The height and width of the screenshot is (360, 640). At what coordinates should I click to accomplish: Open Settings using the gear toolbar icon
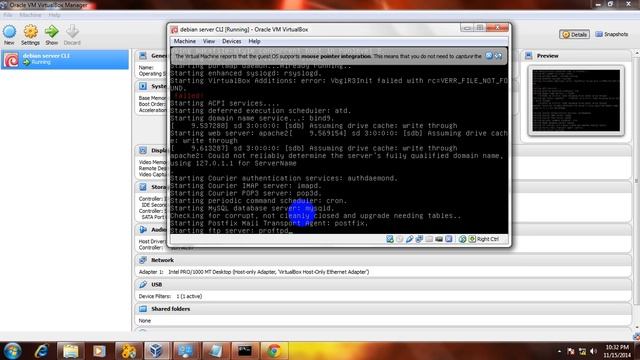tap(31, 32)
